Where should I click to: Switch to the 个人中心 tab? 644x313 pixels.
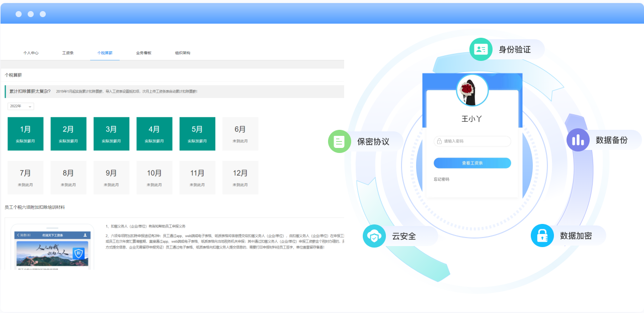(31, 53)
